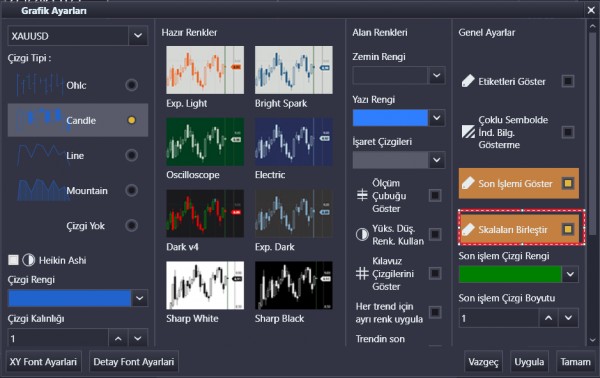
Task: Click the Heikin Ashi half-circle icon
Action: pyautogui.click(x=29, y=260)
